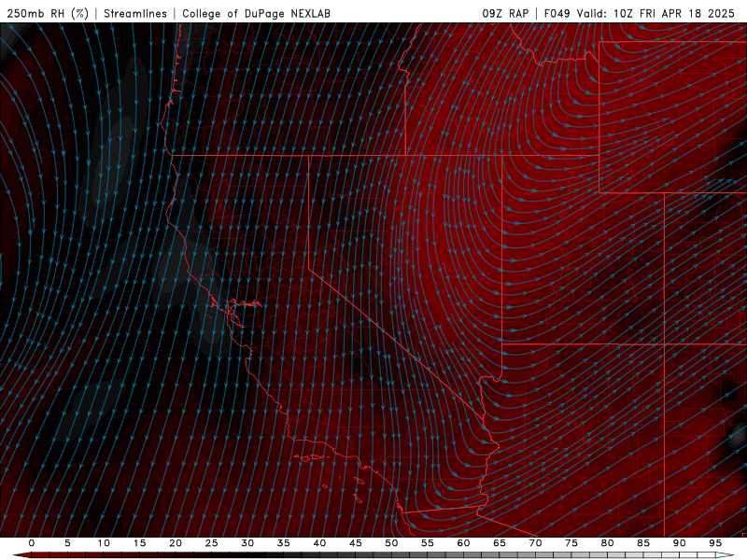Click the 'Valid: 10Z FRI APR 18 2025' text
Viewport: 747px width, 560px height.
click(656, 13)
